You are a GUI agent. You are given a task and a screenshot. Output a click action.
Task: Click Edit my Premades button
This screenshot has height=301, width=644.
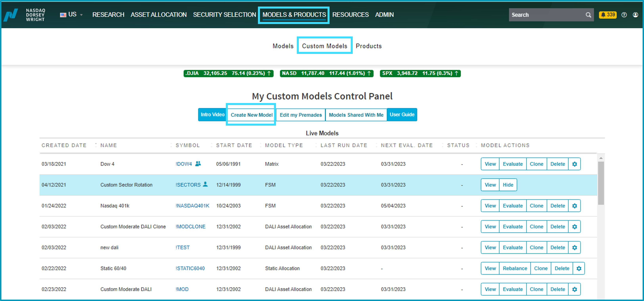tap(301, 115)
